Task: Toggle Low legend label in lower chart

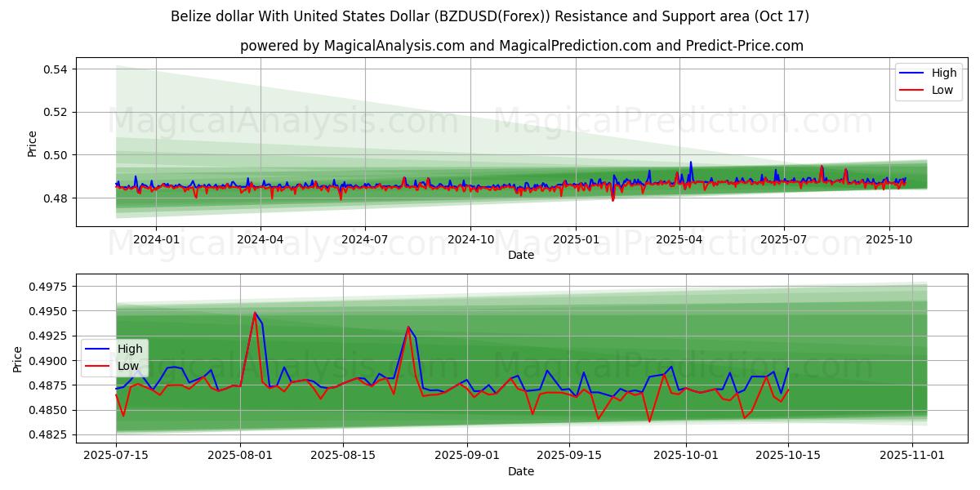Action: coord(128,366)
